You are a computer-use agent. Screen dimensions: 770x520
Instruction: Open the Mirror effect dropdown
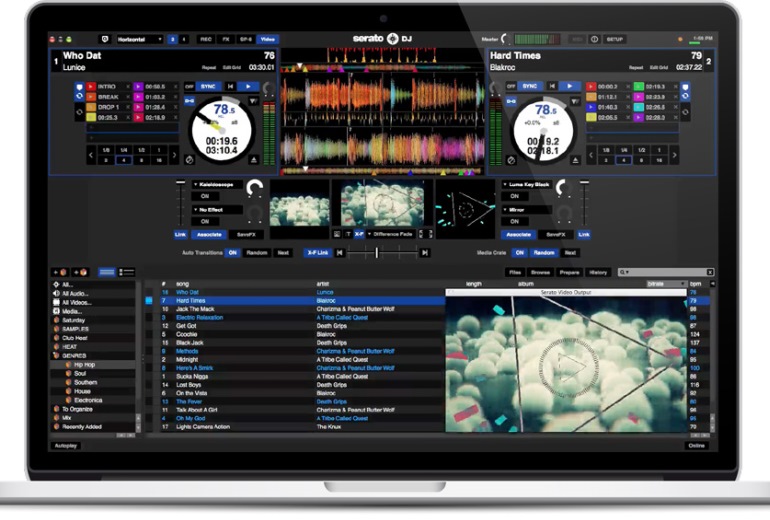pos(527,210)
